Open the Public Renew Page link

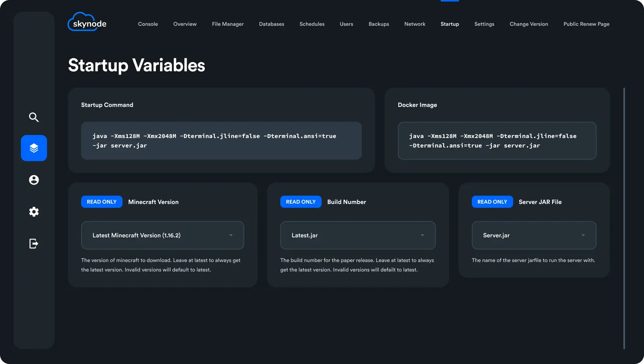click(586, 24)
